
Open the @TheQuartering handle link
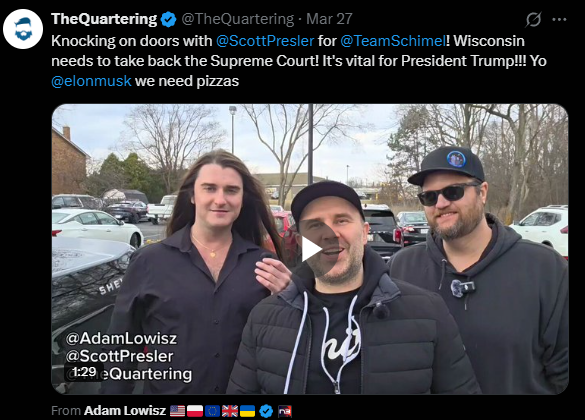pyautogui.click(x=238, y=19)
